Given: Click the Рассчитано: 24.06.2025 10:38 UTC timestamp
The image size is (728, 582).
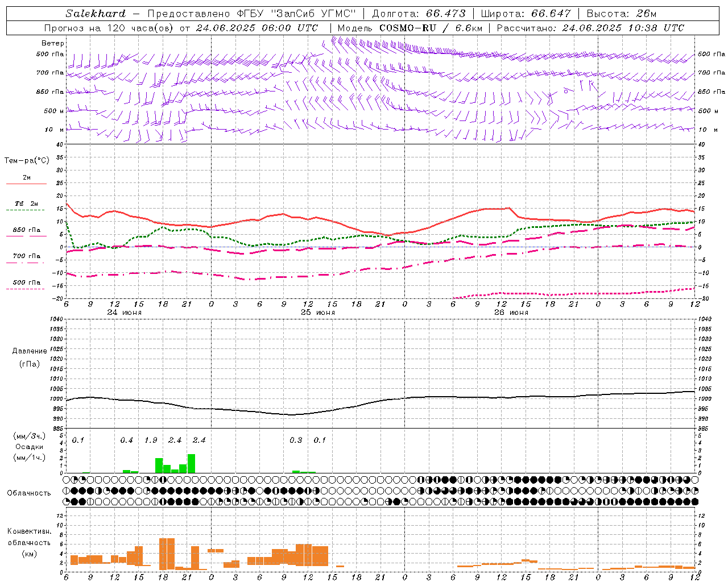Looking at the screenshot, I should tap(590, 28).
